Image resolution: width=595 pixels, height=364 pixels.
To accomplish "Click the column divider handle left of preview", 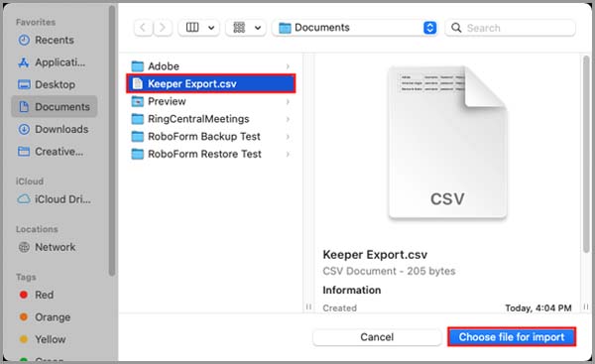I will [308, 306].
